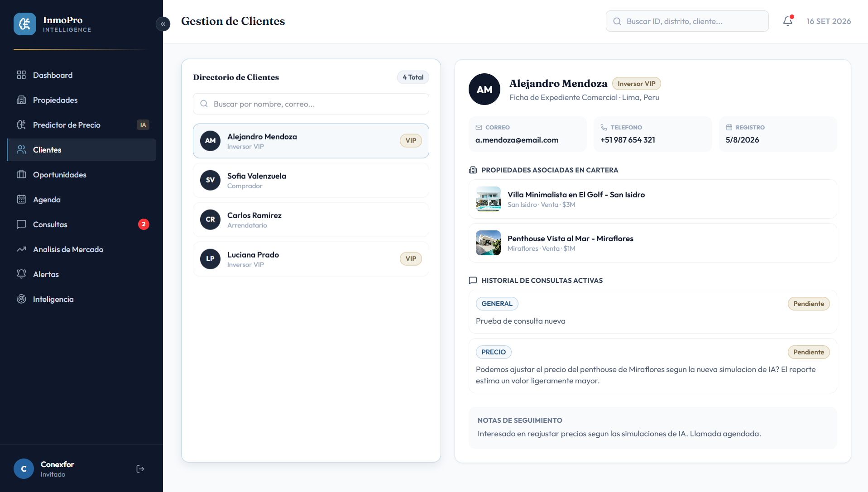Open Villa Minimalista en El Golf thumbnail
This screenshot has height=492, width=868.
pos(488,199)
